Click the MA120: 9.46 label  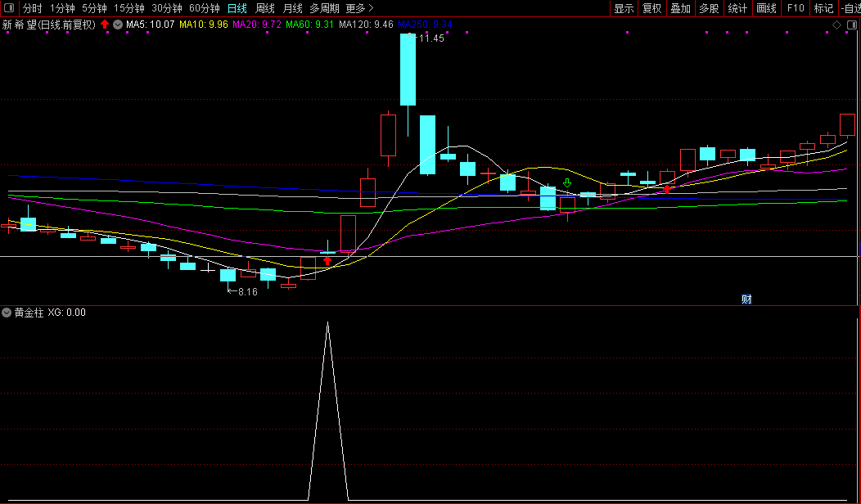coord(367,25)
